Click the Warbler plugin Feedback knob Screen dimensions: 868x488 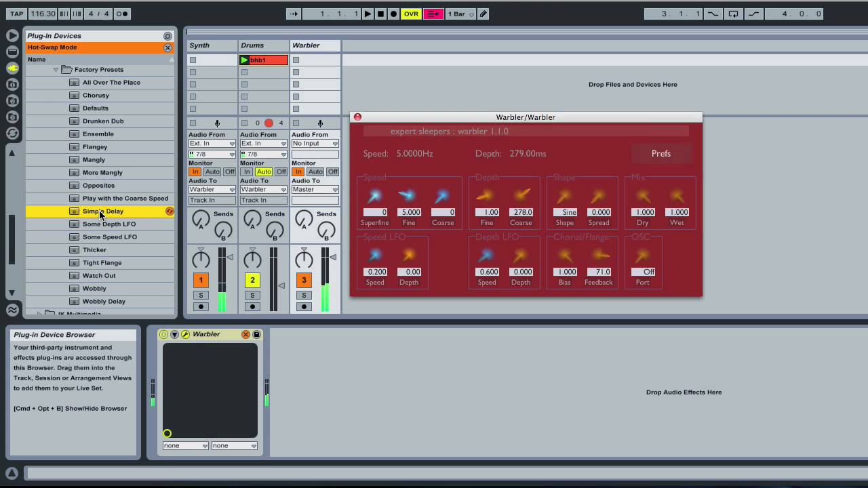tap(599, 256)
